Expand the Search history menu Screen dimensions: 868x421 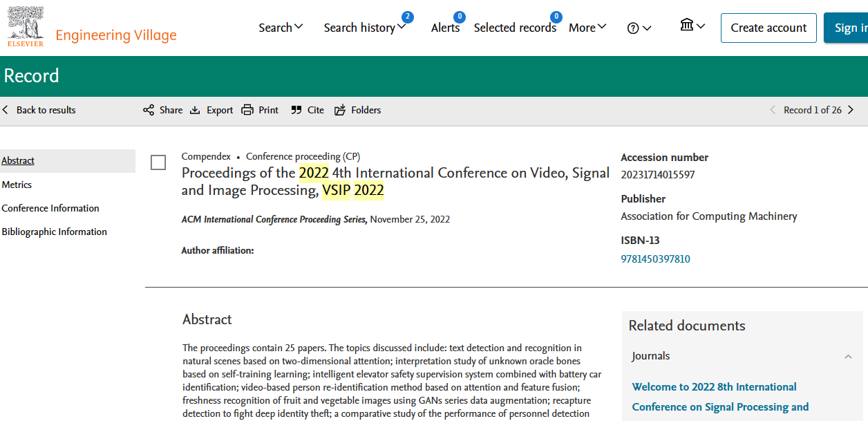[365, 28]
